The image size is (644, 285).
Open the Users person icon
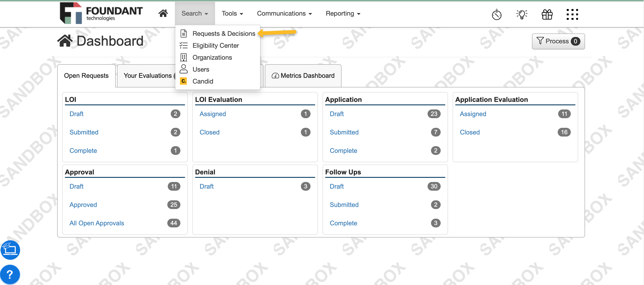184,69
